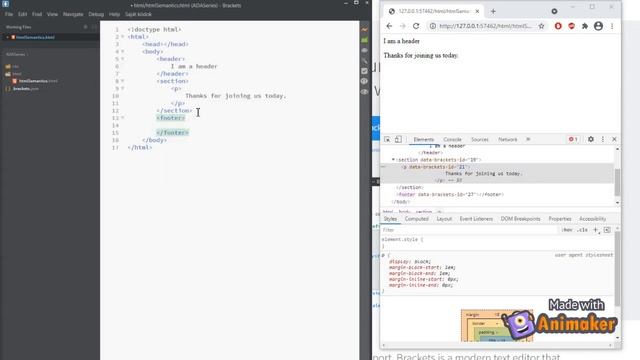This screenshot has width=640, height=360.
Task: Collapse the header fold arrow on line 5
Action: click(122, 59)
